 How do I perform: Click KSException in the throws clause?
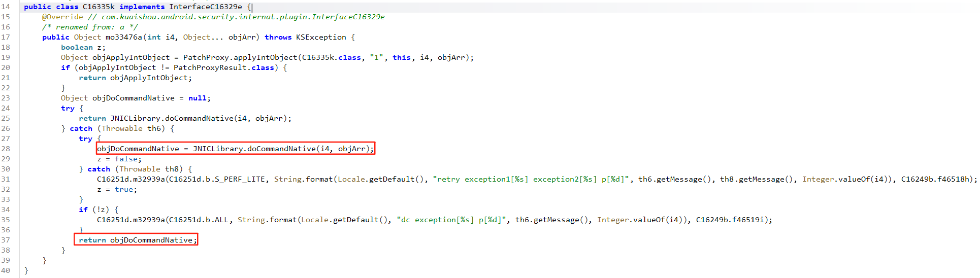coord(321,37)
